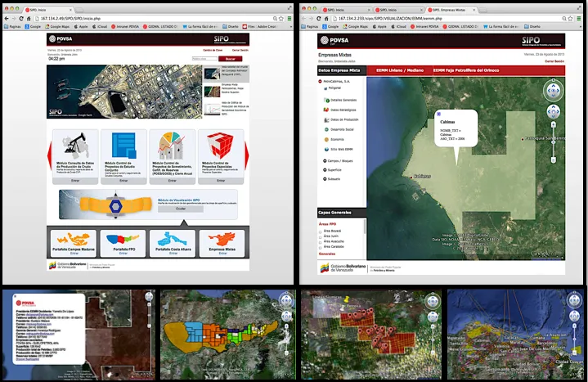
Task: Click the Datos Estratégicos chart icon
Action: pyautogui.click(x=326, y=110)
